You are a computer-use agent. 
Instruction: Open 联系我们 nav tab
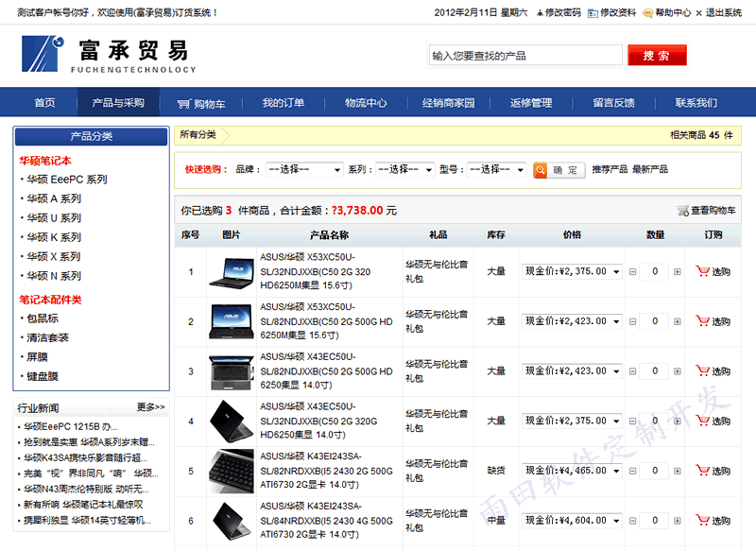[x=696, y=103]
